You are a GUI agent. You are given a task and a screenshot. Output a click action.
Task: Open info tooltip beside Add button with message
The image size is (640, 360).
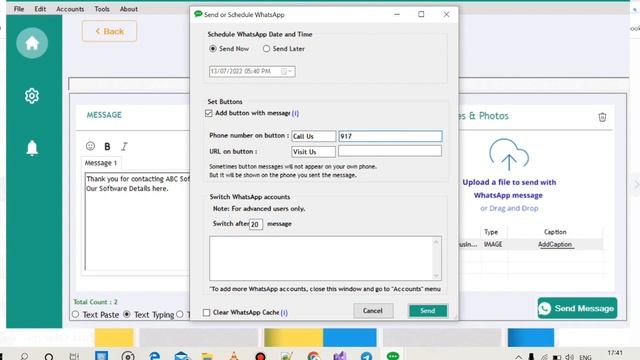(x=295, y=113)
